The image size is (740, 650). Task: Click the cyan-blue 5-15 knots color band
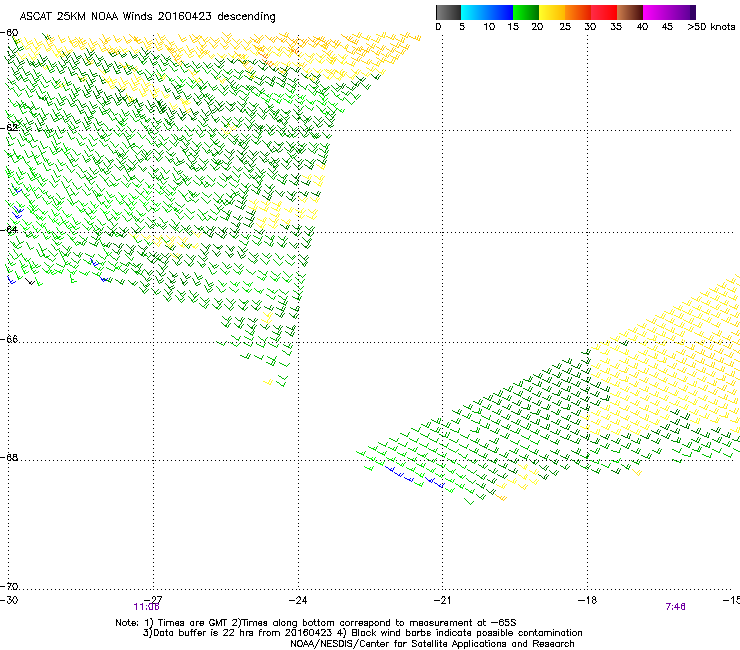(x=487, y=12)
